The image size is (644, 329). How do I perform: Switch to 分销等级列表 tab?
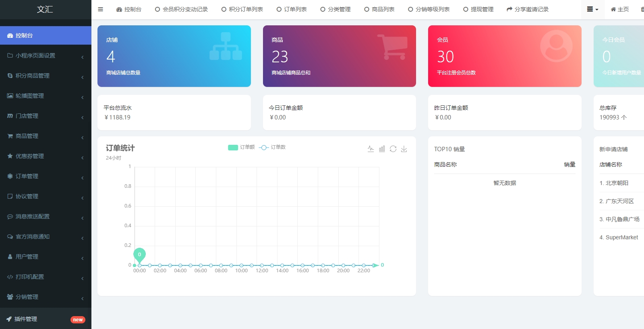click(x=429, y=9)
